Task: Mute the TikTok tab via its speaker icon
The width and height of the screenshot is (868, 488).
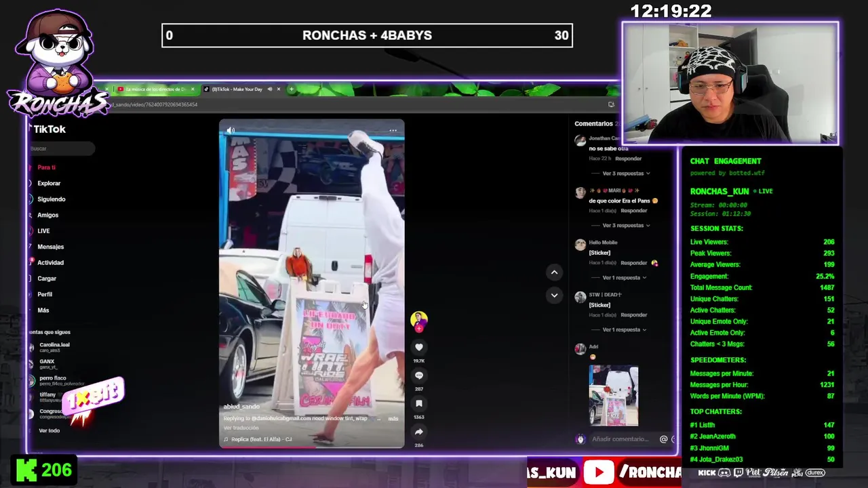Action: (x=270, y=89)
